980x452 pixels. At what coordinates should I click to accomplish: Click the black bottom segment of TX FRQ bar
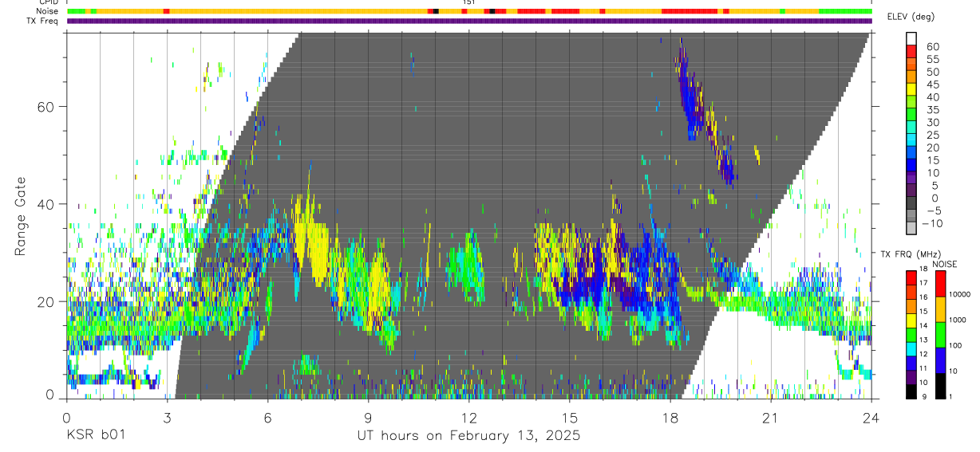(x=911, y=391)
